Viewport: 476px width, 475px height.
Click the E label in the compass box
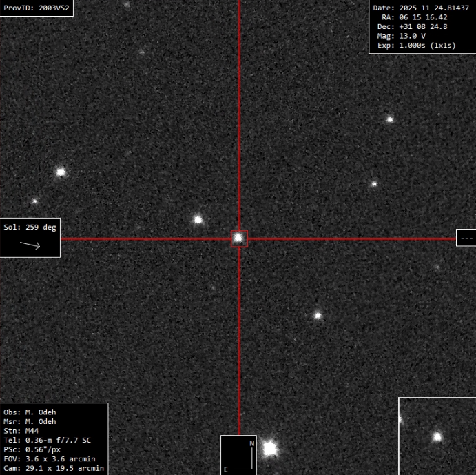225,469
